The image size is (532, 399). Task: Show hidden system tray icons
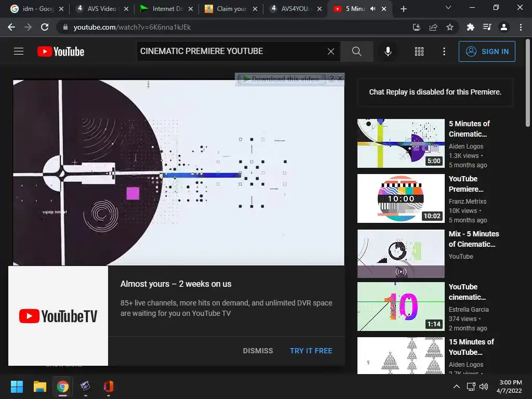coord(457,387)
